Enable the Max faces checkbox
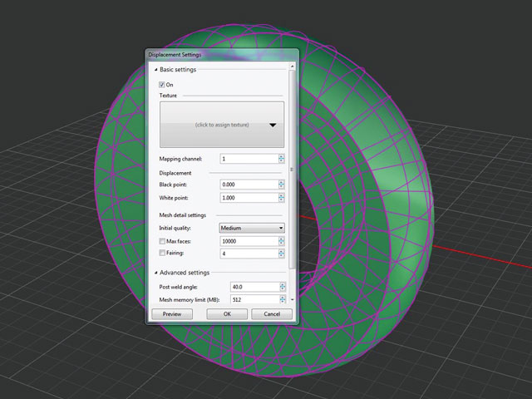 pos(162,241)
